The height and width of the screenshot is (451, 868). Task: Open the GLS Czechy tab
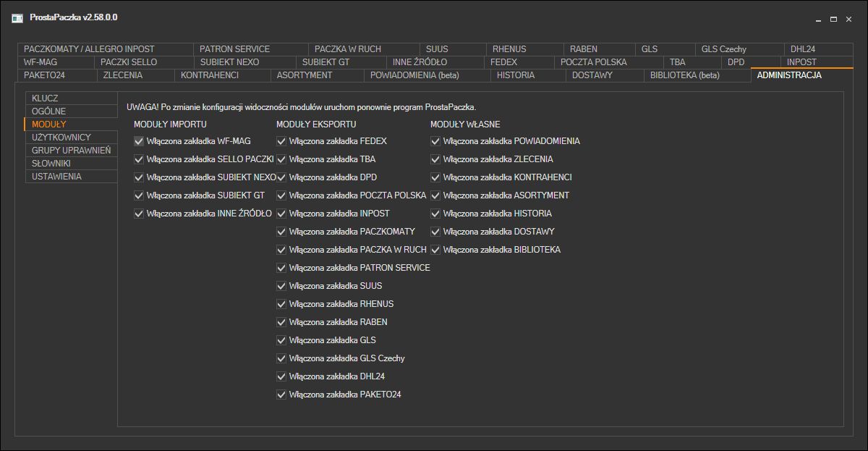click(x=740, y=49)
